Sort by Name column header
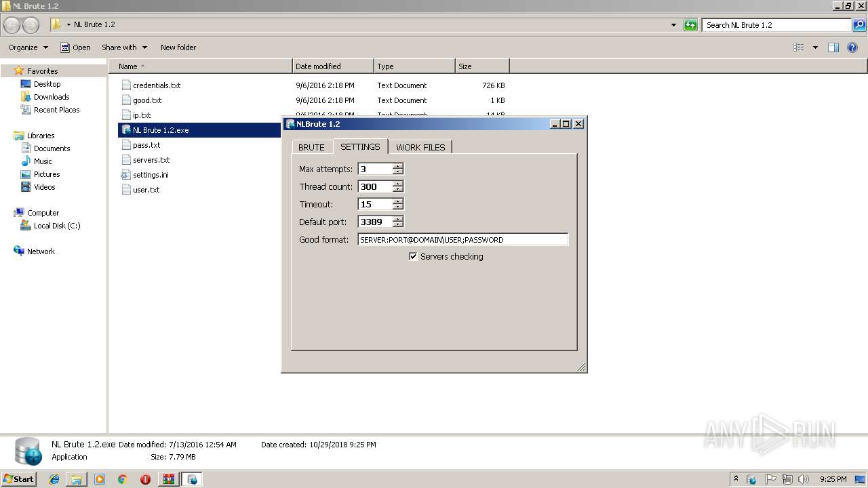868x488 pixels. coord(201,66)
